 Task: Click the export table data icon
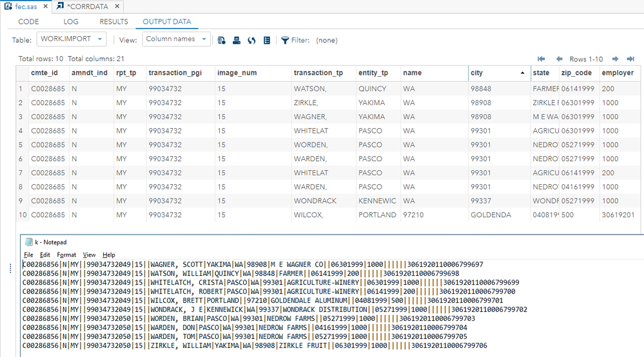click(x=222, y=40)
